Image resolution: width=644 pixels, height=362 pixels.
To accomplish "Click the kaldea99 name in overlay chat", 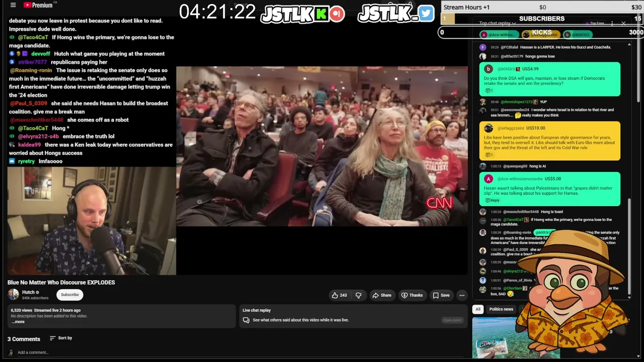I will (30, 145).
